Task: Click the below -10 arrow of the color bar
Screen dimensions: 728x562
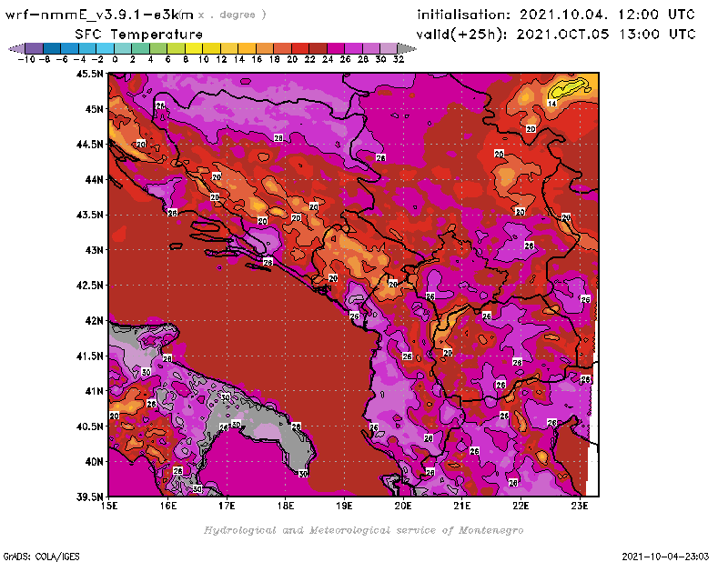Action: coord(16,48)
